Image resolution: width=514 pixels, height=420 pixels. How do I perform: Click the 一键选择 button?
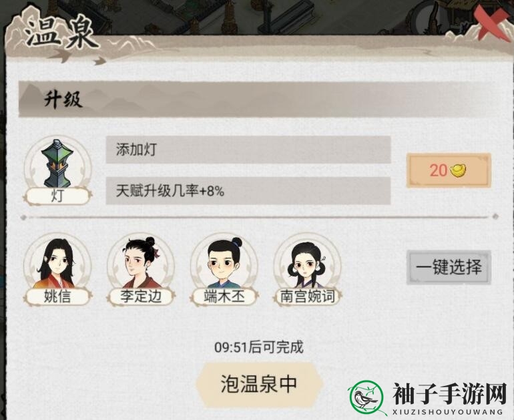449,267
